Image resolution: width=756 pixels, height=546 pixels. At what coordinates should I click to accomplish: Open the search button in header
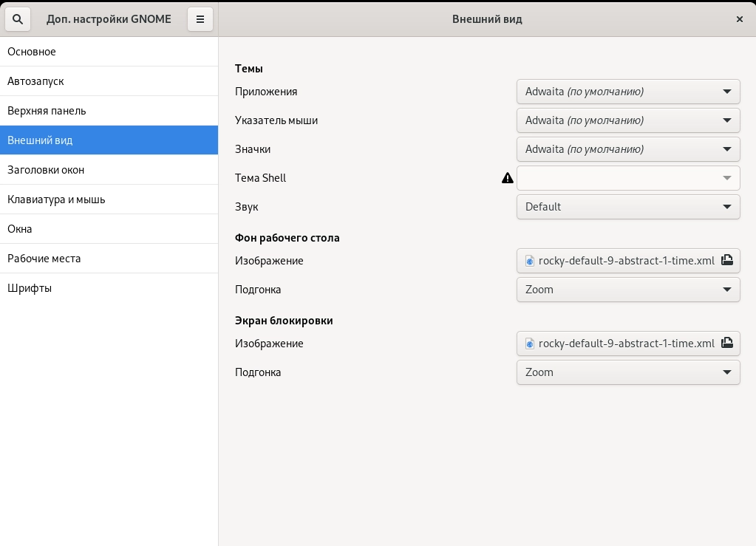coord(18,19)
